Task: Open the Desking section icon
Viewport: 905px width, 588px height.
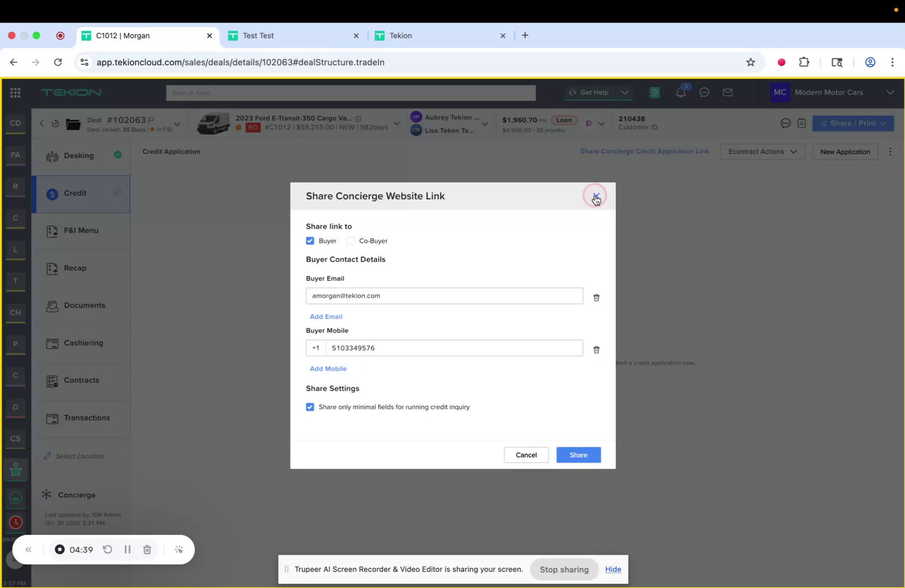Action: 52,155
